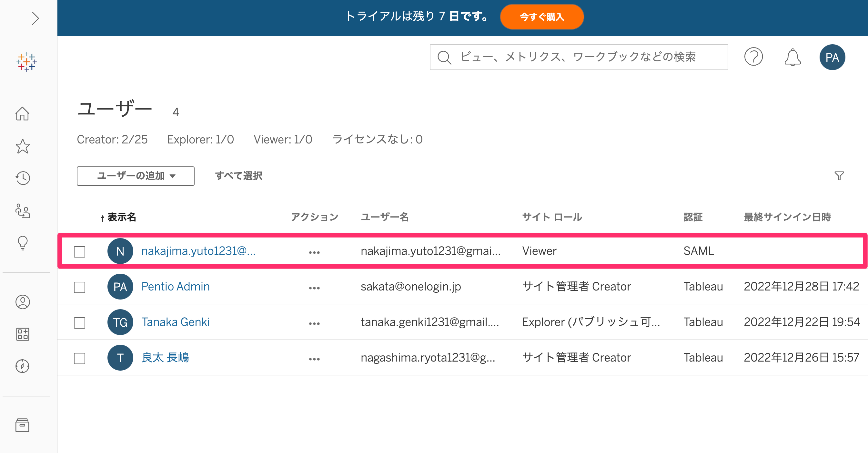868x453 pixels.
Task: Click the filter funnel icon
Action: tap(839, 176)
